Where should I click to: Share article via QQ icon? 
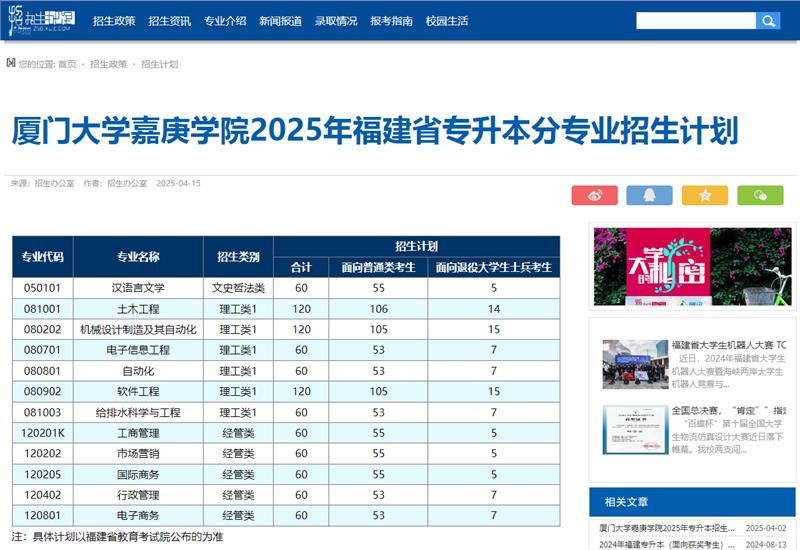[x=649, y=195]
